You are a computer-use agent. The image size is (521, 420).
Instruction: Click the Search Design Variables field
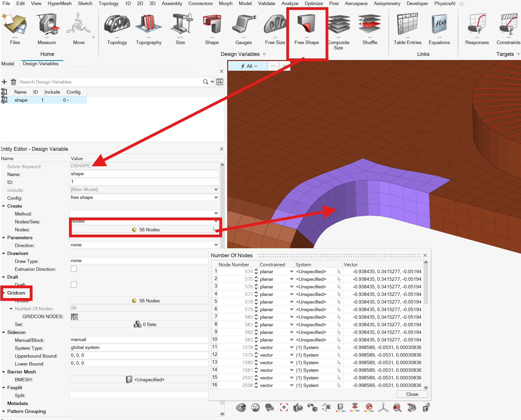click(110, 82)
